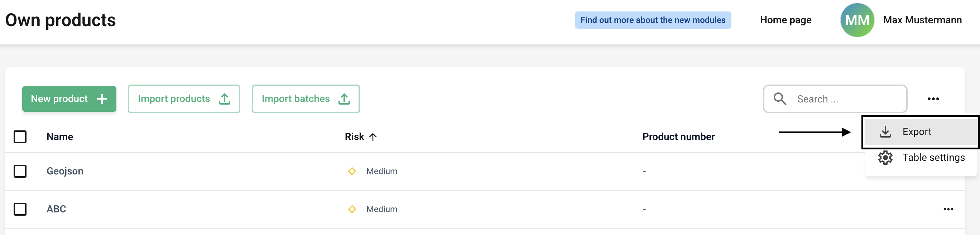This screenshot has width=980, height=235.
Task: Click the upload icon on Import batches
Action: pos(344,99)
